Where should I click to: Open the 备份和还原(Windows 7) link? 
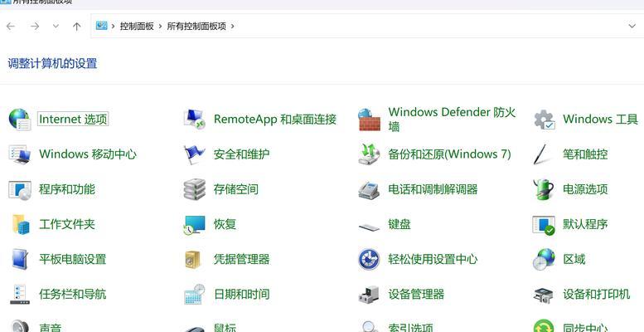(x=450, y=154)
